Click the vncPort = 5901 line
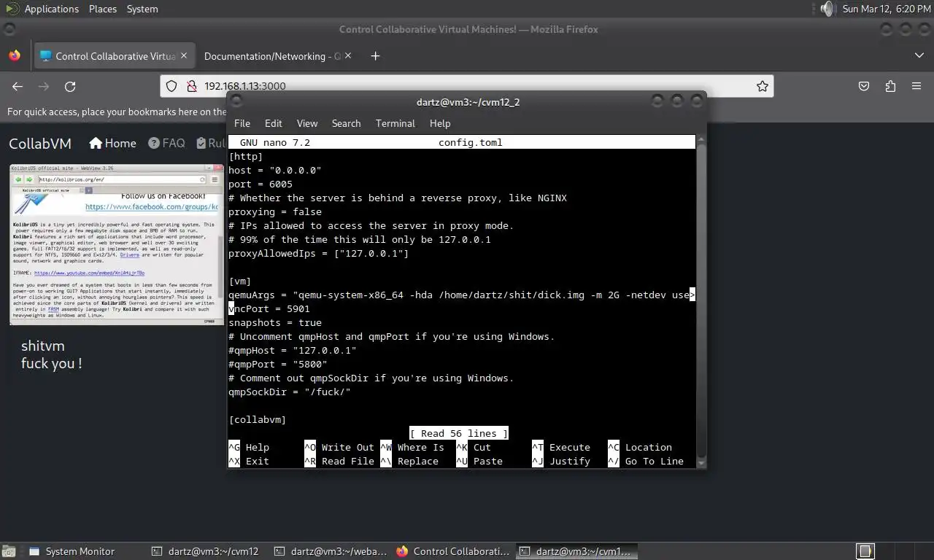 pyautogui.click(x=269, y=308)
